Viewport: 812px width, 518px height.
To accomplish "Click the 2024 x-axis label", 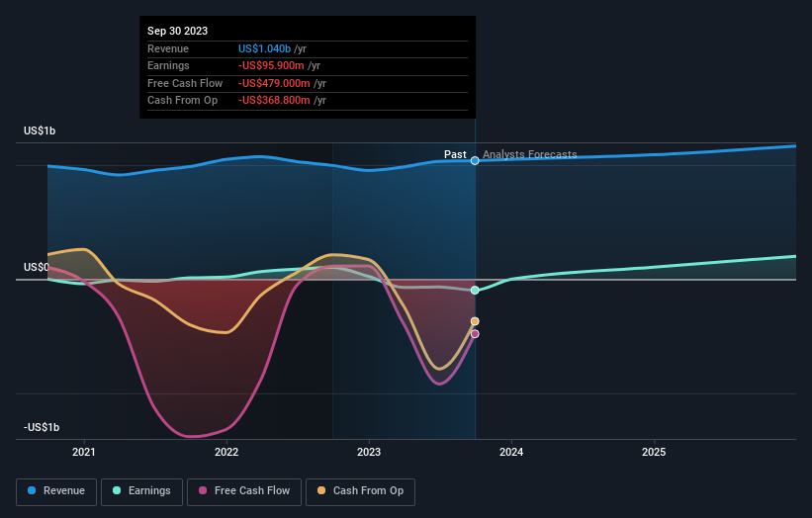I will click(511, 452).
